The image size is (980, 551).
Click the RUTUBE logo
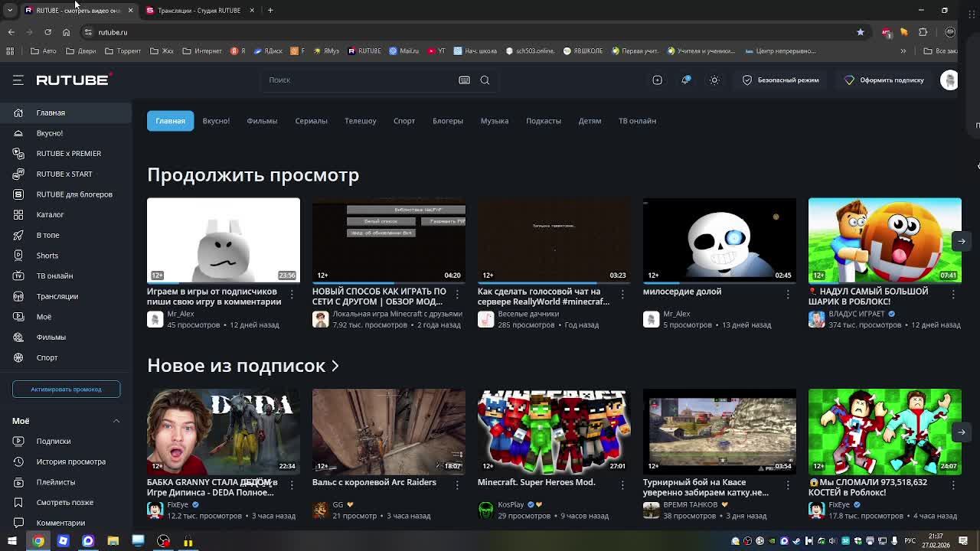coord(74,80)
